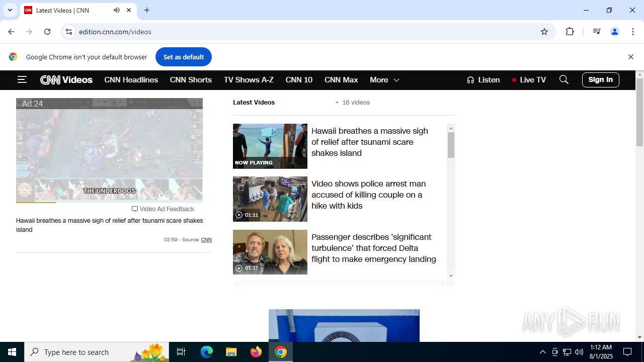Select CNN 10 in navigation
Viewport: 644px width, 362px height.
pyautogui.click(x=299, y=80)
